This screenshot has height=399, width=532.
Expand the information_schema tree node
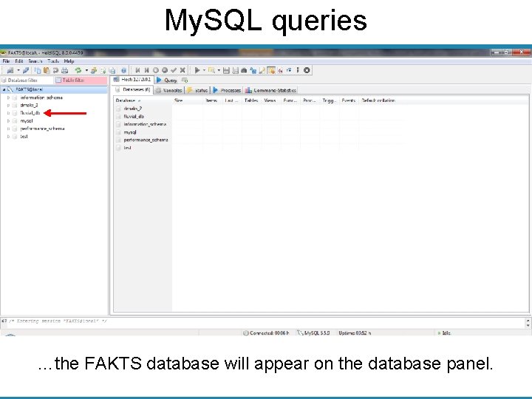8,98
